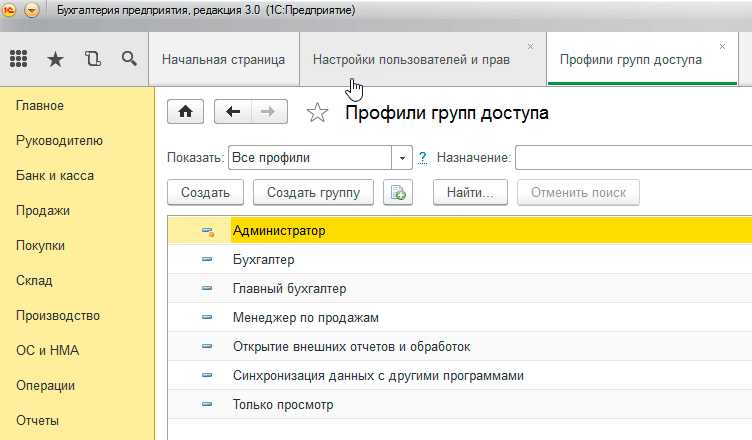The height and width of the screenshot is (440, 752).
Task: Select the Главный бухгалтер profile row
Action: pos(289,289)
